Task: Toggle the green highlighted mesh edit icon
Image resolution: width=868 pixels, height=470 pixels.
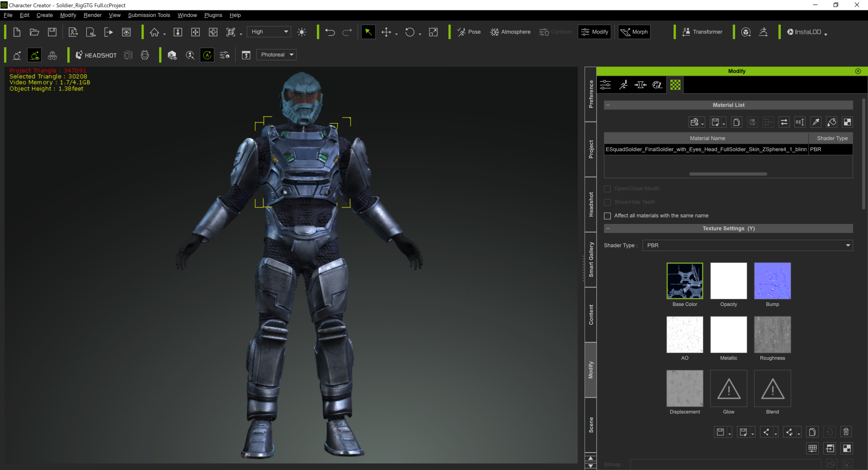Action: pos(34,55)
